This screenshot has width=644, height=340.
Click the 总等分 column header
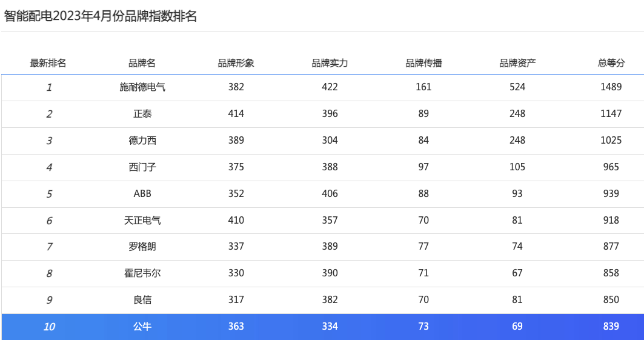tap(611, 63)
